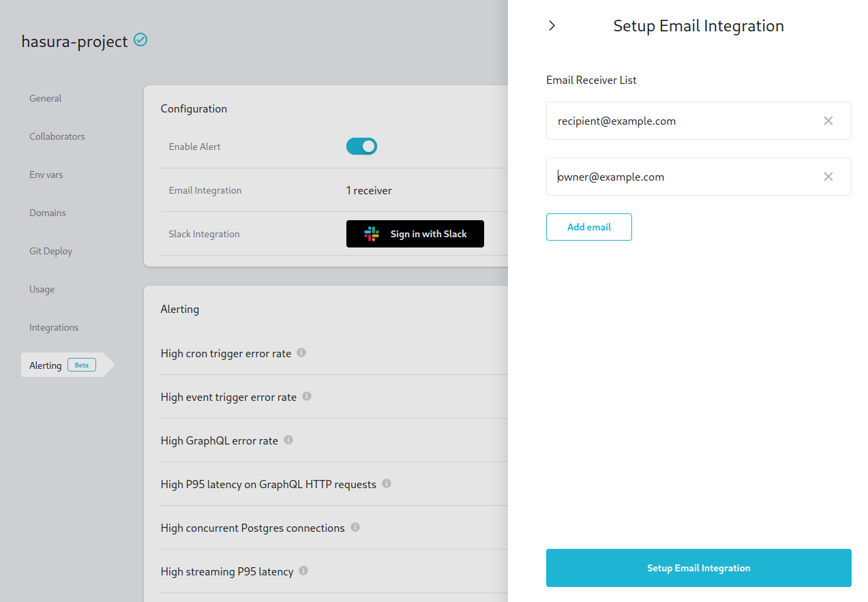Viewport: 868px width, 602px height.
Task: Click Sign in with Slack
Action: coord(415,234)
